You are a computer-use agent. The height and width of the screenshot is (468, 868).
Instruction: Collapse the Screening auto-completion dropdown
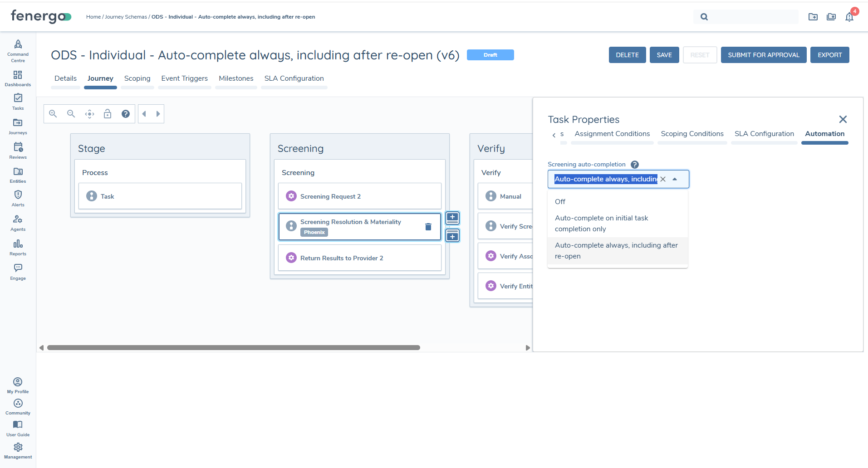click(x=675, y=179)
